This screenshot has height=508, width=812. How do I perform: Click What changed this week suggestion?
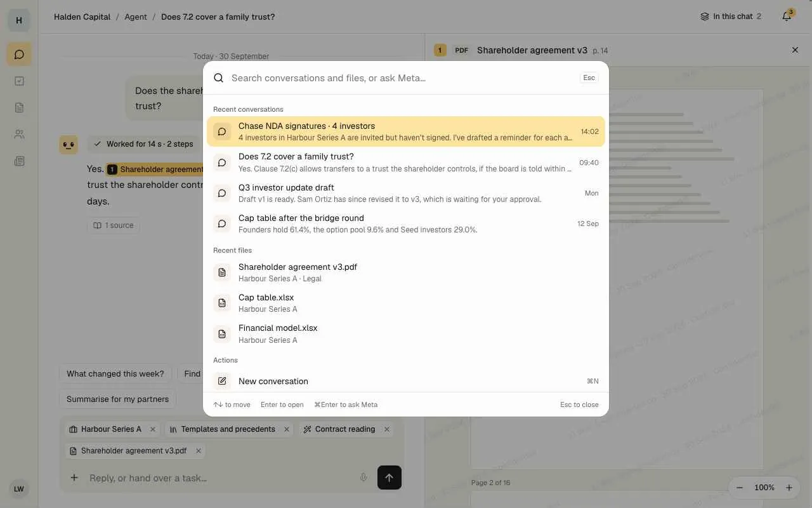tap(115, 373)
